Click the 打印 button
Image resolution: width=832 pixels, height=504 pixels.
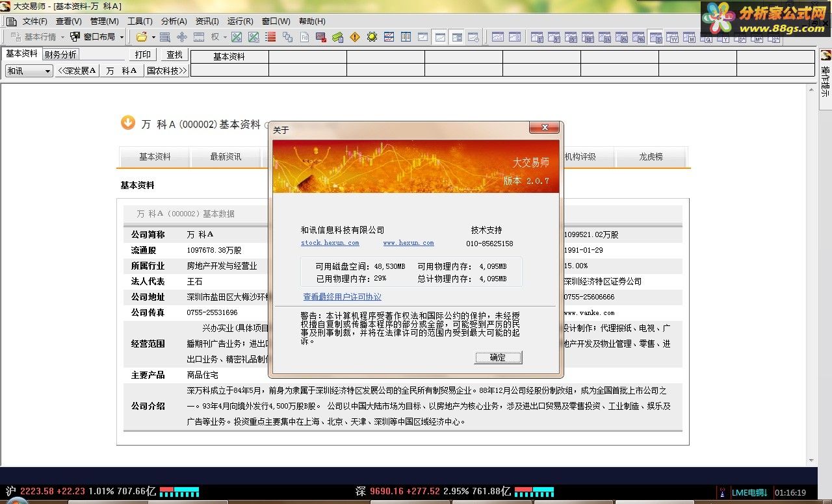pyautogui.click(x=142, y=55)
